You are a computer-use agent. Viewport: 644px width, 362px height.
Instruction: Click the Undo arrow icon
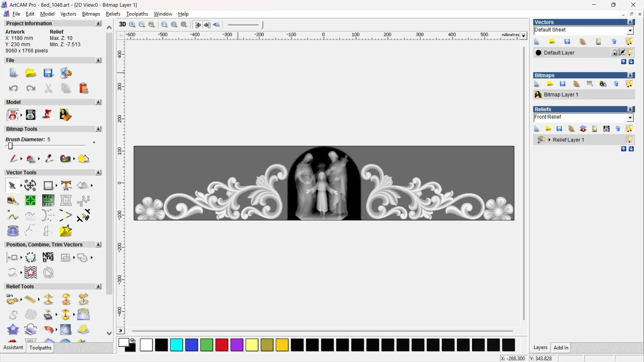click(13, 88)
